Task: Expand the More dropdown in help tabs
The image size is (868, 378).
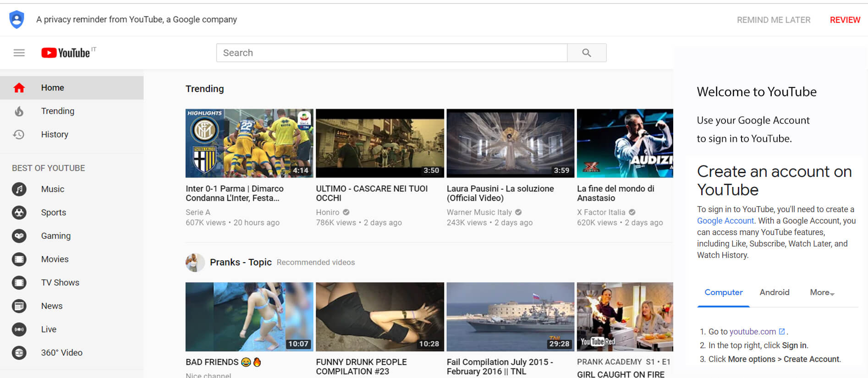Action: click(x=822, y=292)
